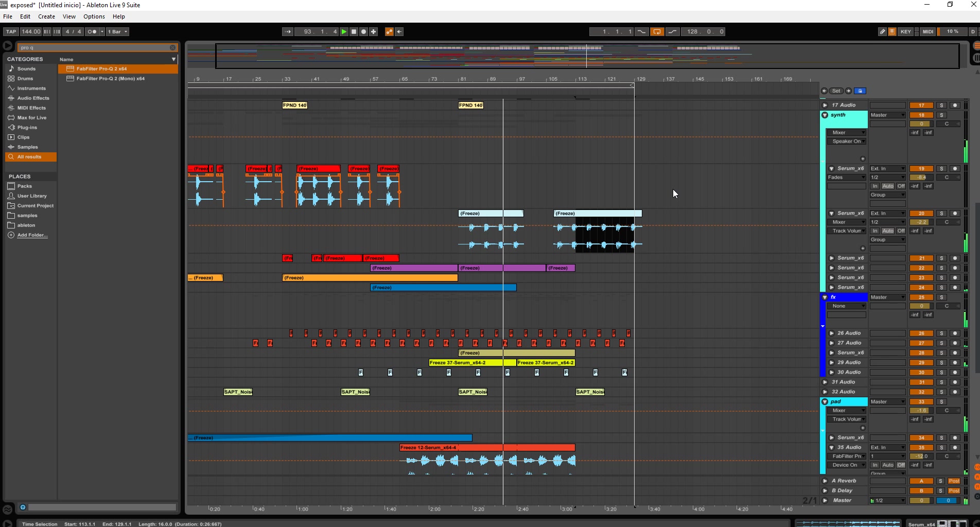The image size is (980, 527).
Task: Select the Clips category
Action: pyautogui.click(x=24, y=137)
